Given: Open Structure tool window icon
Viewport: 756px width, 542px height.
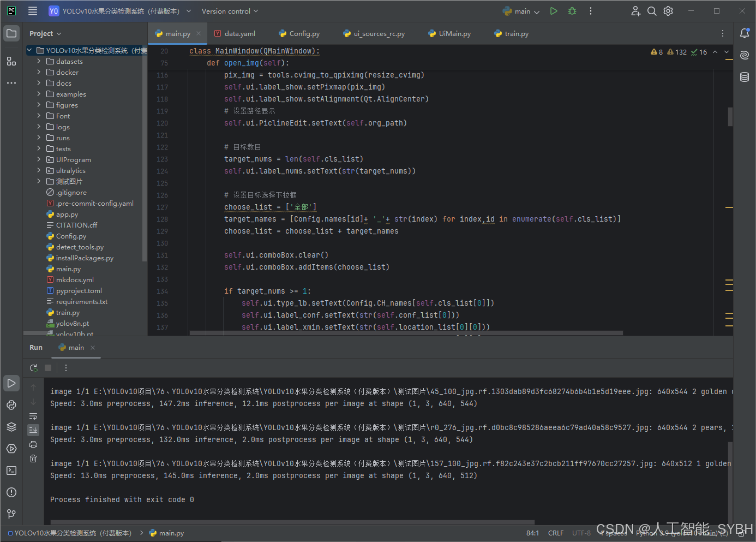Looking at the screenshot, I should (x=11, y=61).
